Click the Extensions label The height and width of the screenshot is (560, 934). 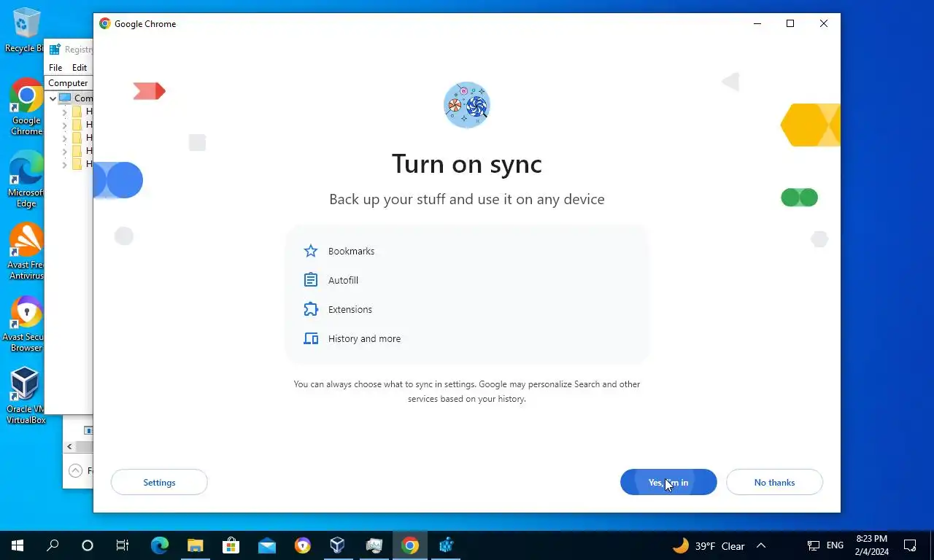point(350,309)
